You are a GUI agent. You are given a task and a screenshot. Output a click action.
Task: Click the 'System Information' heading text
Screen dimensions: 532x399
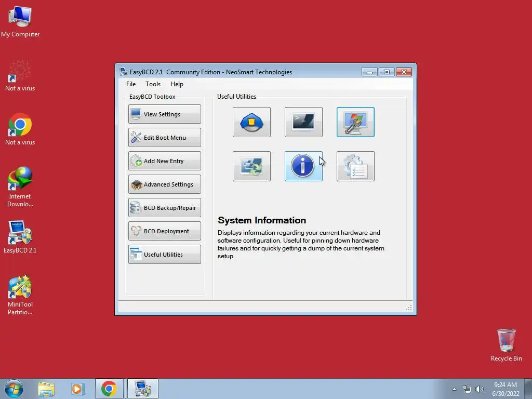[x=262, y=220]
